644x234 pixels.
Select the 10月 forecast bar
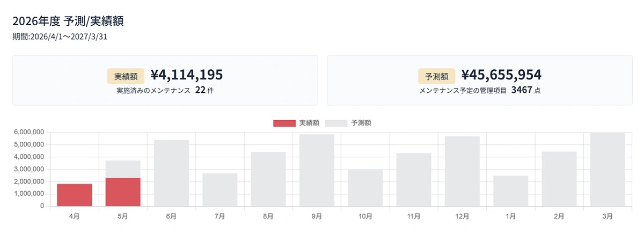365,188
